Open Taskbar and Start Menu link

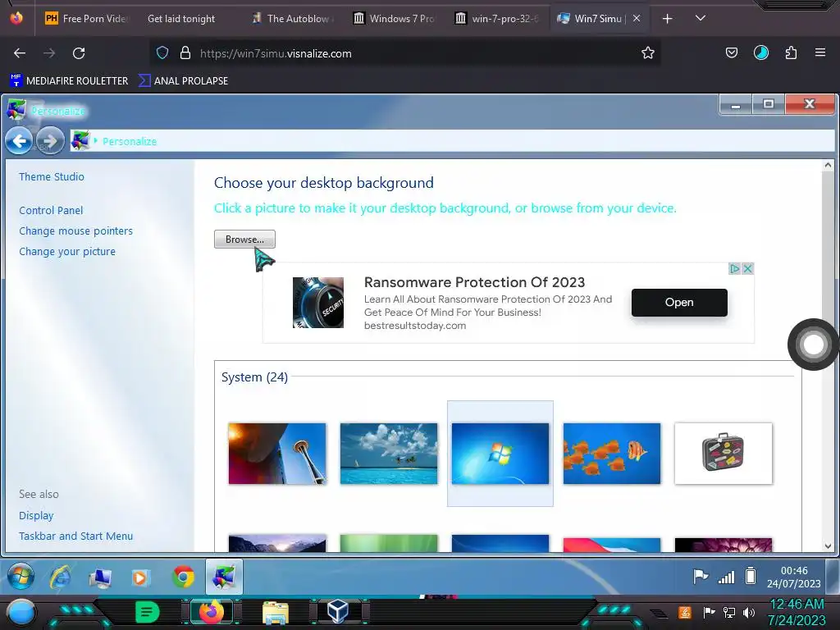coord(75,536)
